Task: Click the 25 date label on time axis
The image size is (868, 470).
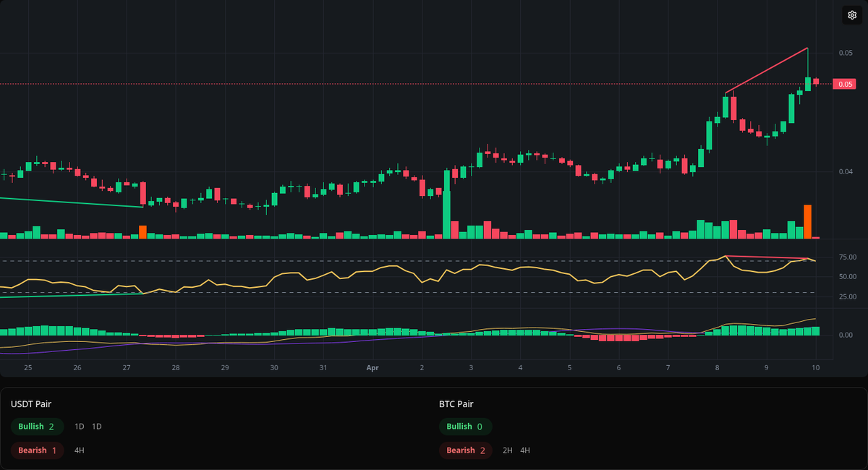Action: (28, 368)
